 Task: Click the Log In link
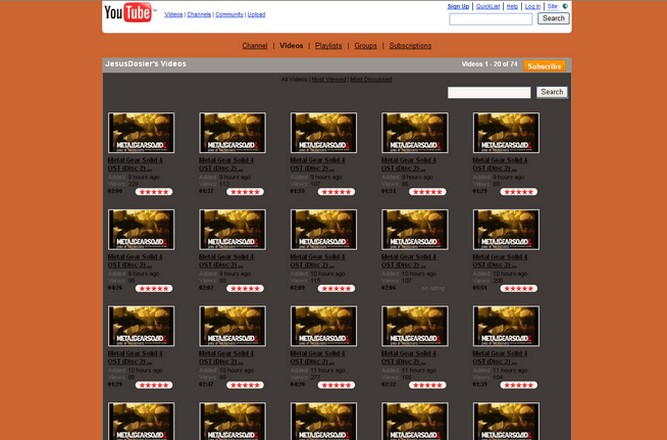coord(533,6)
